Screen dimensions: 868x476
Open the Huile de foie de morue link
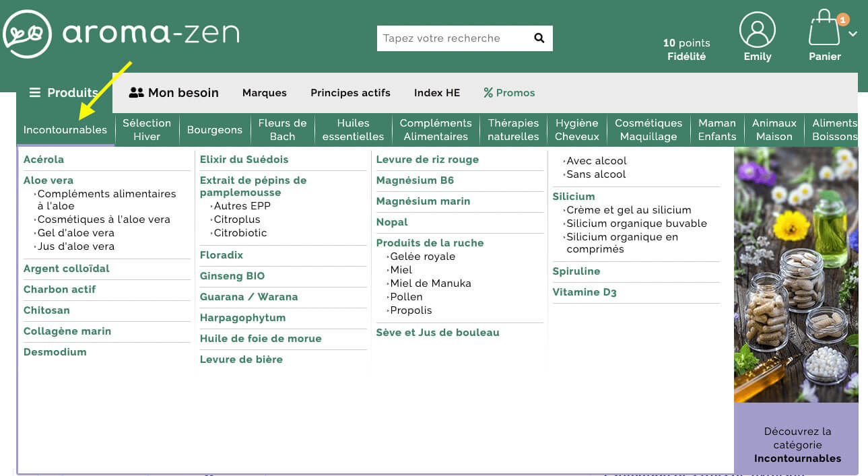pos(261,339)
